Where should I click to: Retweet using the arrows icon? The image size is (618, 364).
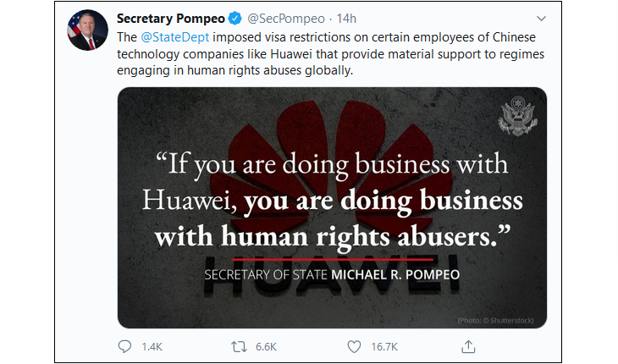[x=239, y=347]
